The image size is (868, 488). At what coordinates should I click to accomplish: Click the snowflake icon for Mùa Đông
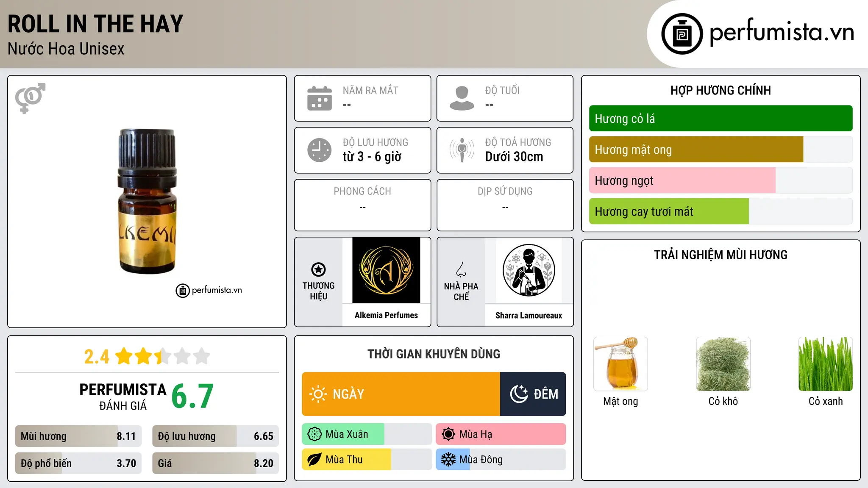pyautogui.click(x=448, y=460)
